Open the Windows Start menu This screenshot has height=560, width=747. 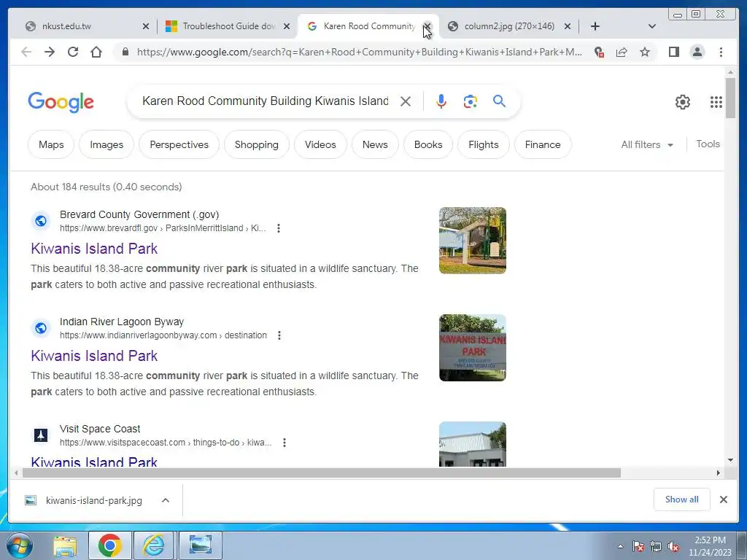19,545
